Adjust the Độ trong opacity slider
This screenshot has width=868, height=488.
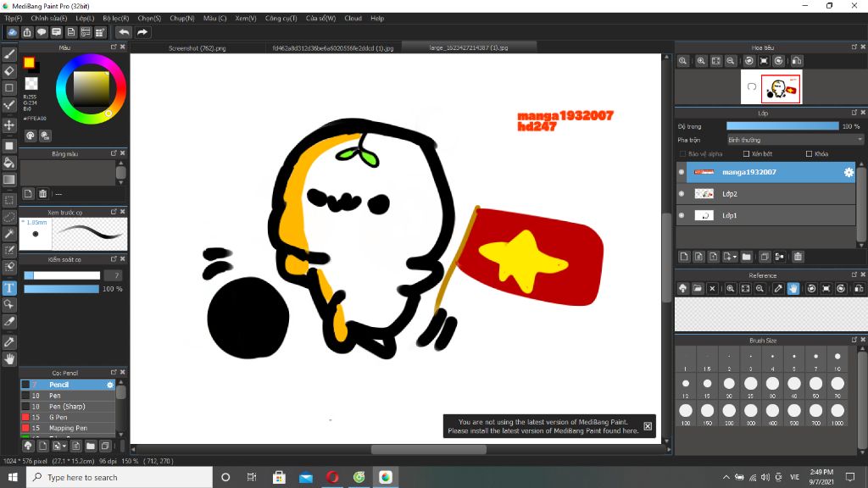point(782,127)
